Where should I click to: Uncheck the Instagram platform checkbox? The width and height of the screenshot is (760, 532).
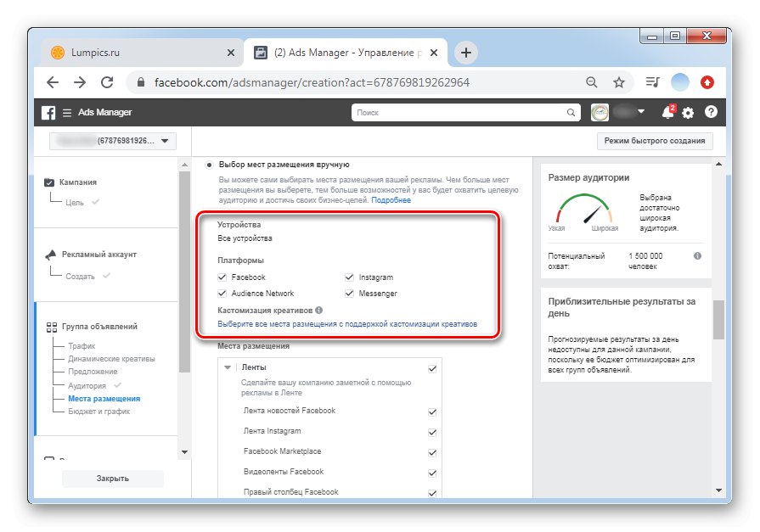[x=349, y=277]
